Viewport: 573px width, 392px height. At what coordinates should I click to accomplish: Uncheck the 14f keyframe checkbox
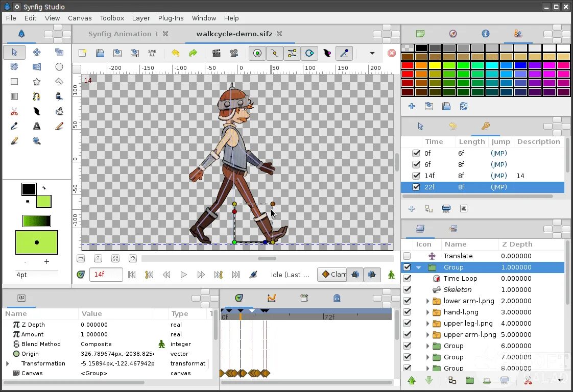(x=416, y=176)
